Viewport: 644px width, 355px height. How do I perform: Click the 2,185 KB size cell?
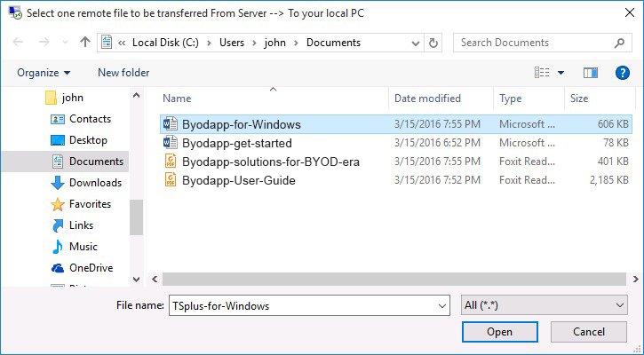pyautogui.click(x=609, y=180)
